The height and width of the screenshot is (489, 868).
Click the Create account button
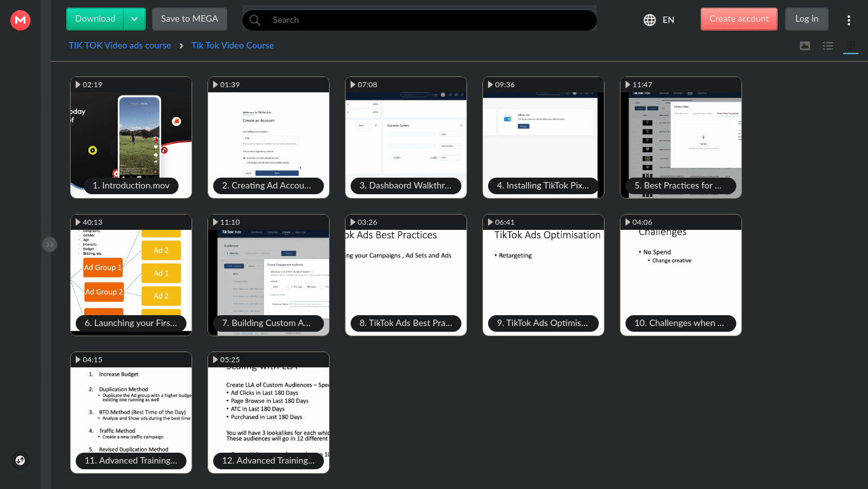coord(739,19)
